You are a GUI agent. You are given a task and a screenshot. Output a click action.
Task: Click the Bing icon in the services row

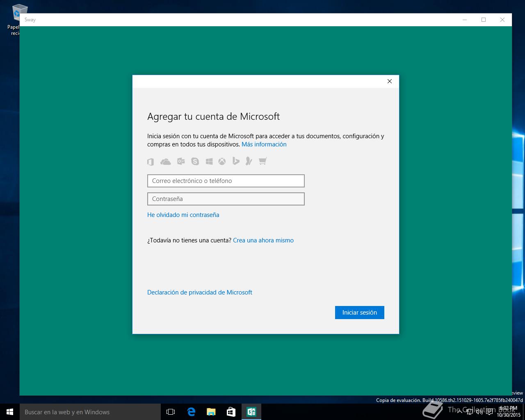(x=236, y=161)
